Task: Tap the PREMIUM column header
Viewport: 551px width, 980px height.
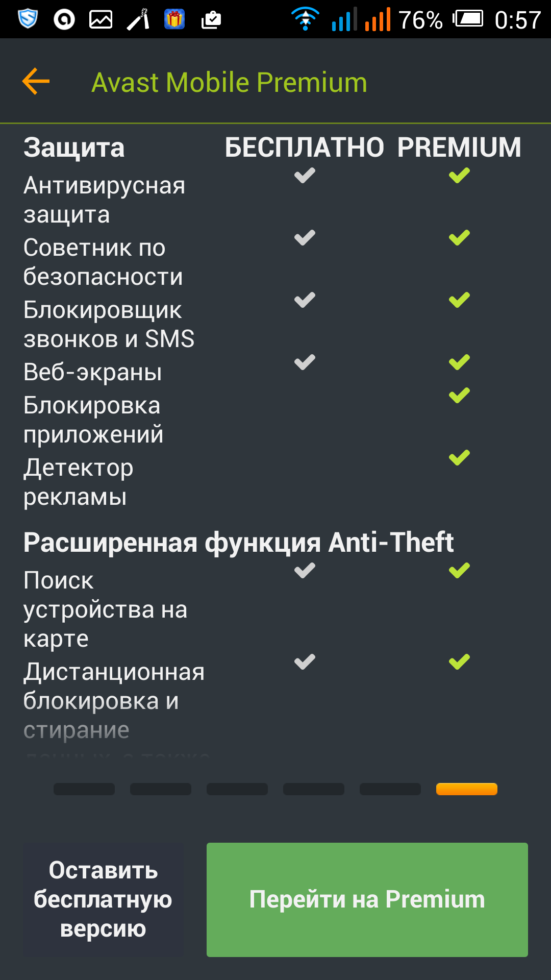Action: point(459,148)
